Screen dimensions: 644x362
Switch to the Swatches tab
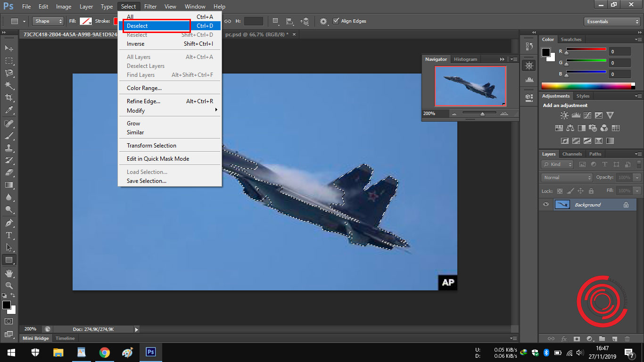click(x=571, y=40)
